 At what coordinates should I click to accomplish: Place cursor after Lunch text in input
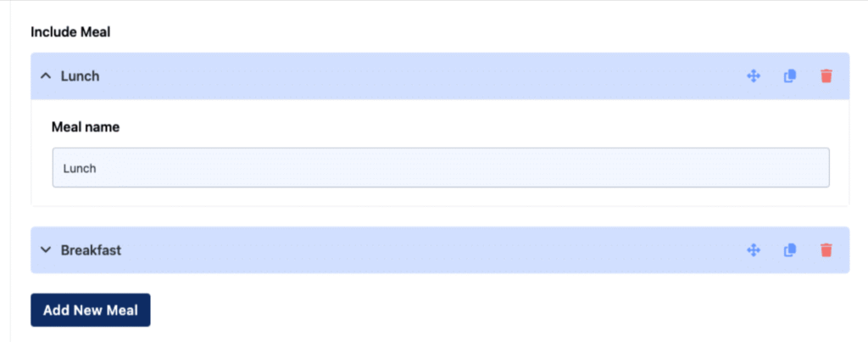point(97,169)
